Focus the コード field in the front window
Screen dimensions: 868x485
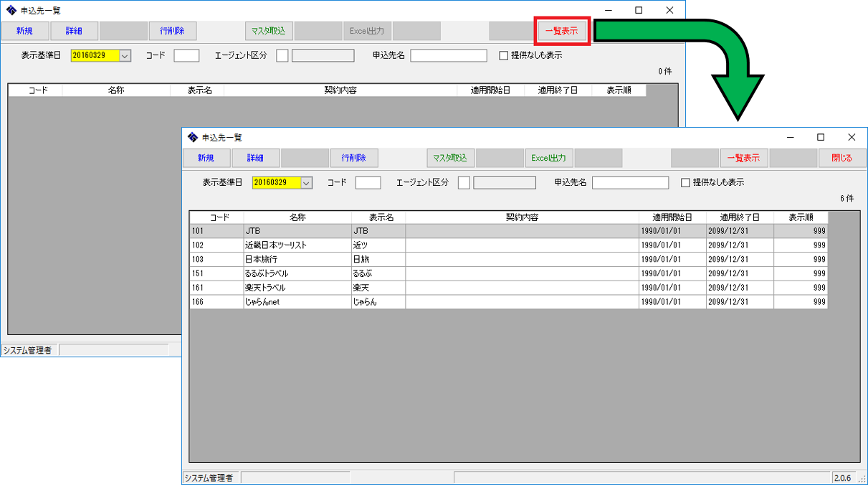click(368, 183)
